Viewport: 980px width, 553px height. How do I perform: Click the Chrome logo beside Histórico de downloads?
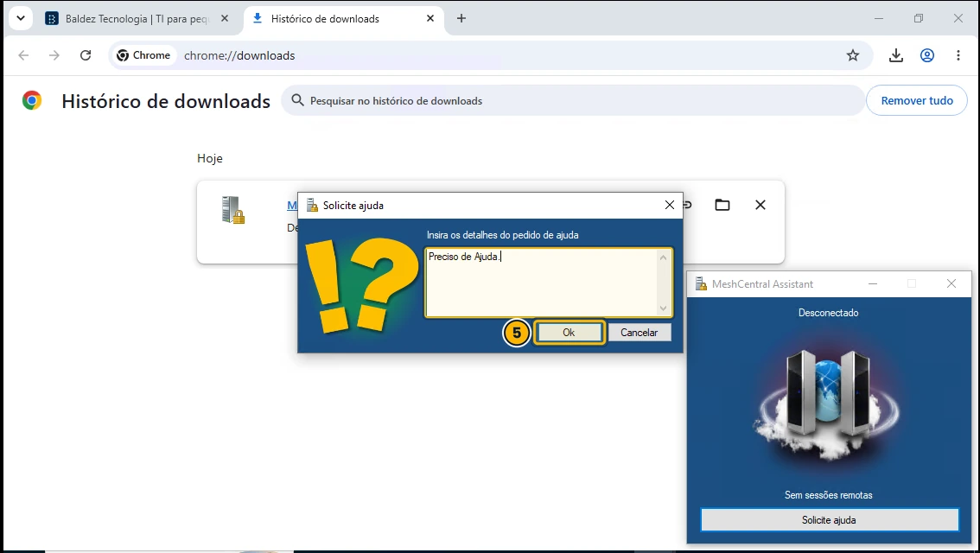32,100
